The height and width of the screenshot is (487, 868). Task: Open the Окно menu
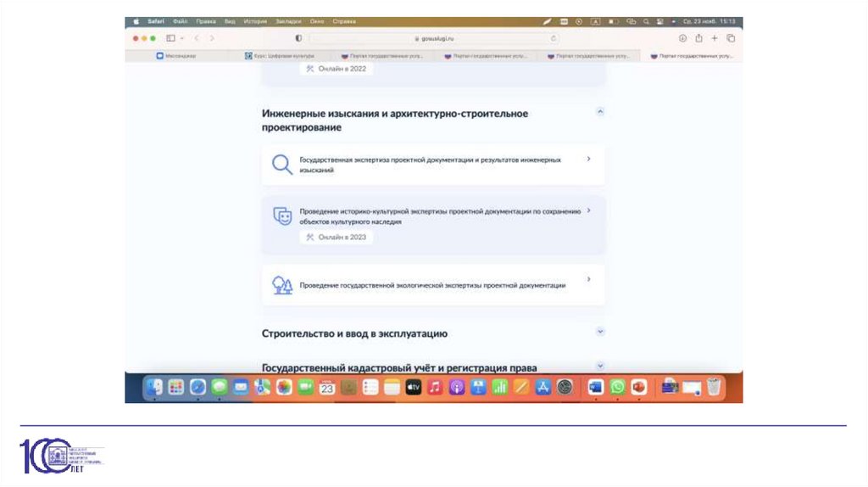coord(317,21)
